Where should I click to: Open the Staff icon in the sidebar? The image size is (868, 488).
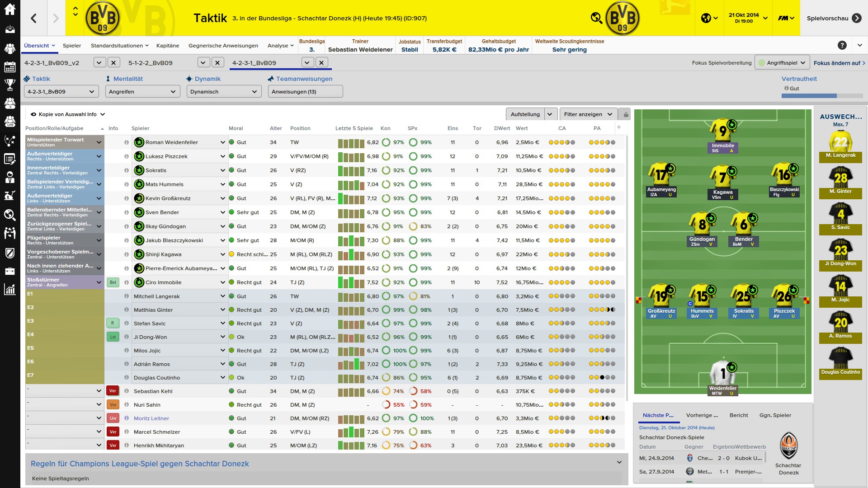(x=10, y=177)
